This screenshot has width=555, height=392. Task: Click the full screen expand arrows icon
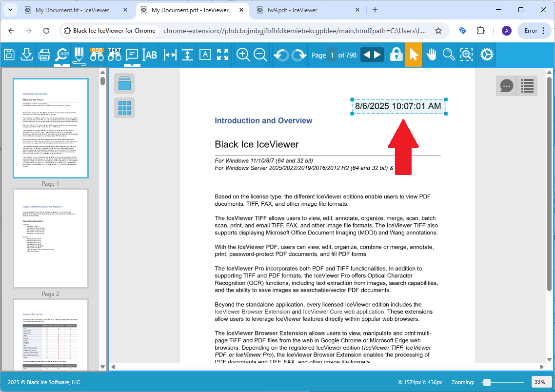pyautogui.click(x=223, y=55)
